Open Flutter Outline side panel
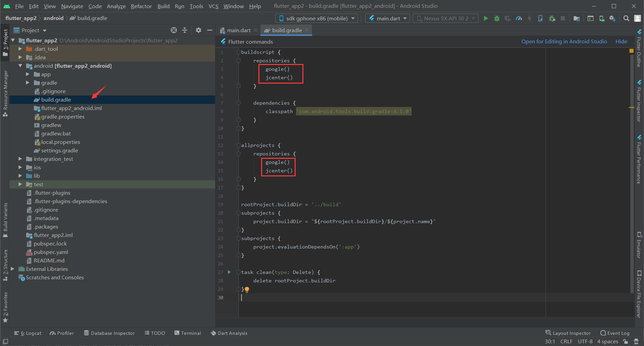This screenshot has height=346, width=644. (639, 48)
